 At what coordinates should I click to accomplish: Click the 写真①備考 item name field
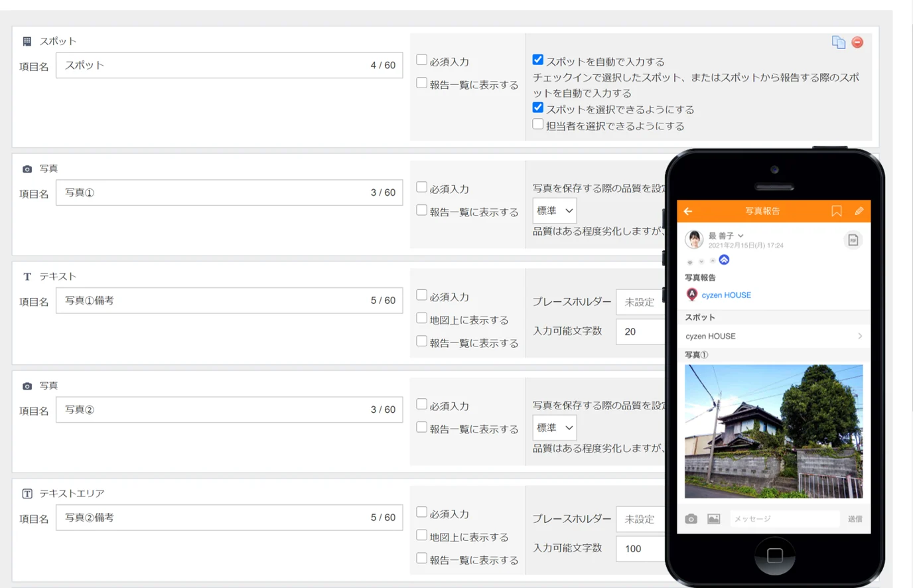(x=229, y=301)
